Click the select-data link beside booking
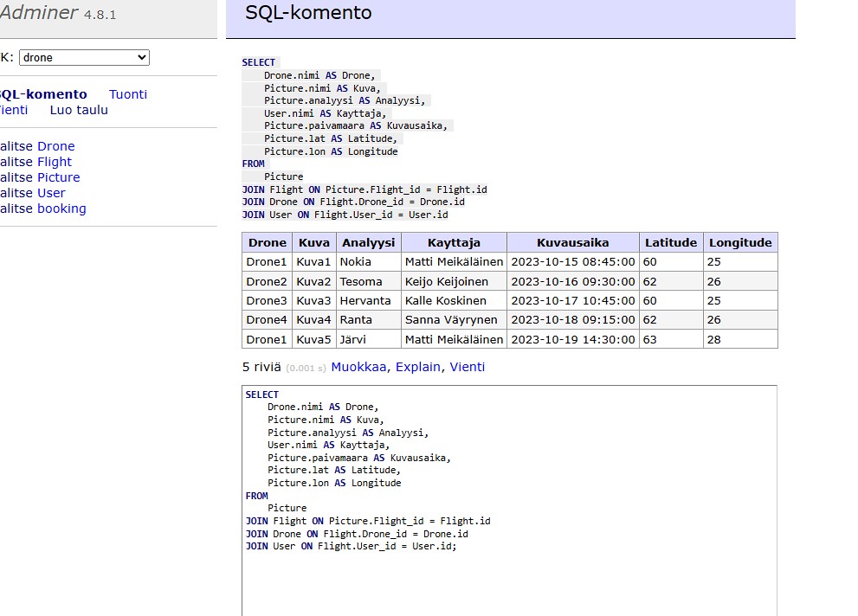This screenshot has height=616, width=858. [x=16, y=209]
